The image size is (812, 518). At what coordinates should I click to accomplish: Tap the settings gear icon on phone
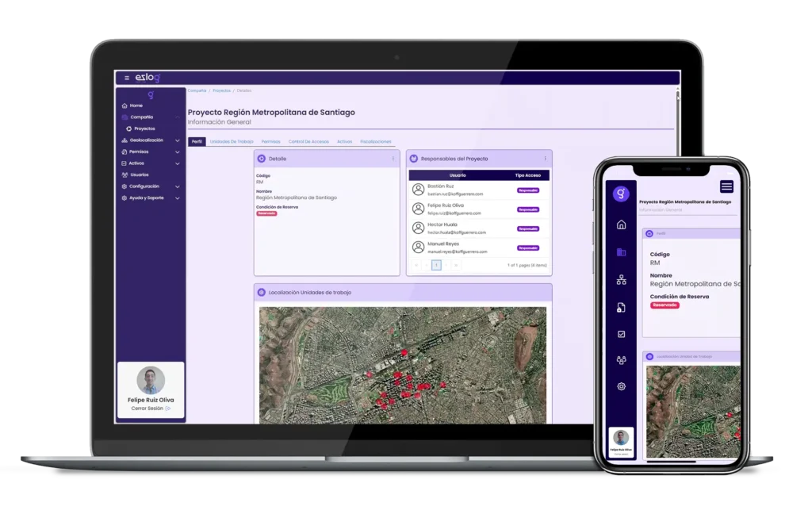(x=621, y=386)
